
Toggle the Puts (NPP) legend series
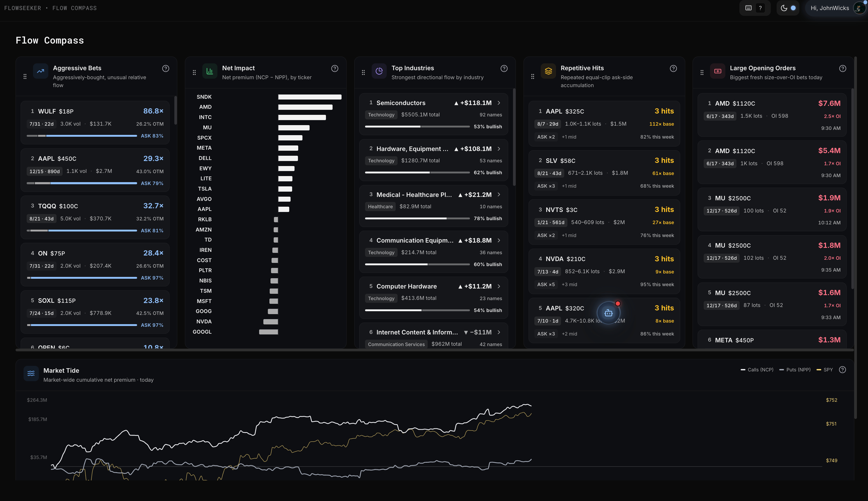(795, 370)
